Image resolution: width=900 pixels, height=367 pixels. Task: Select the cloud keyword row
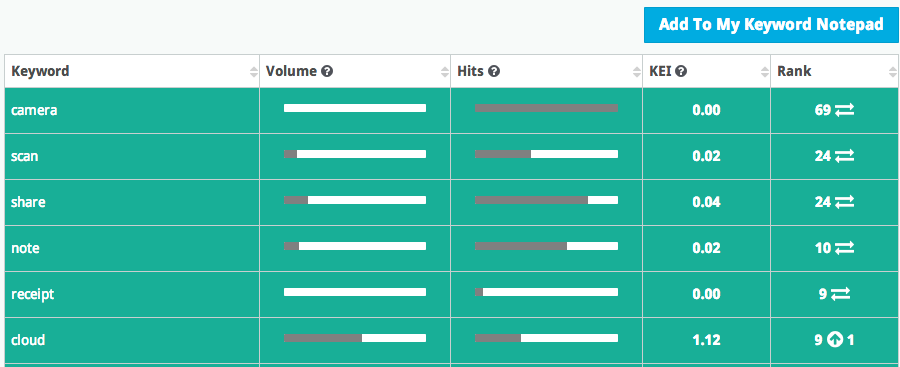[451, 340]
